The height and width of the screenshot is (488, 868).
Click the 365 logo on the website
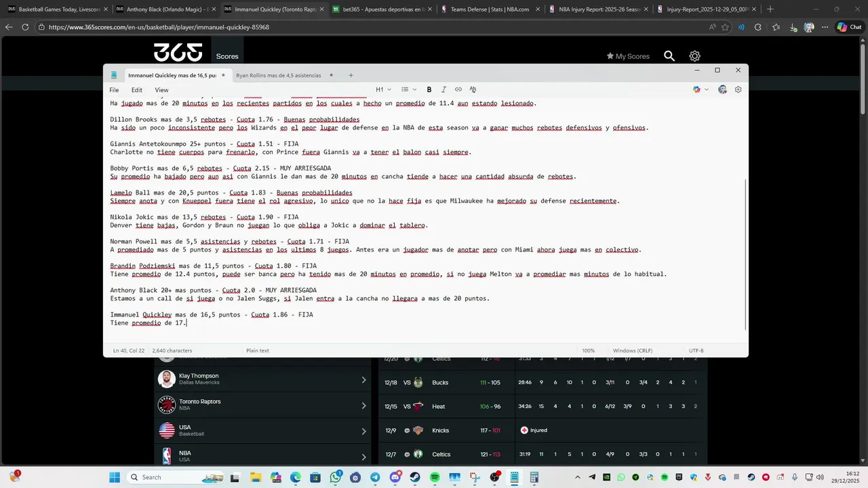[x=178, y=52]
